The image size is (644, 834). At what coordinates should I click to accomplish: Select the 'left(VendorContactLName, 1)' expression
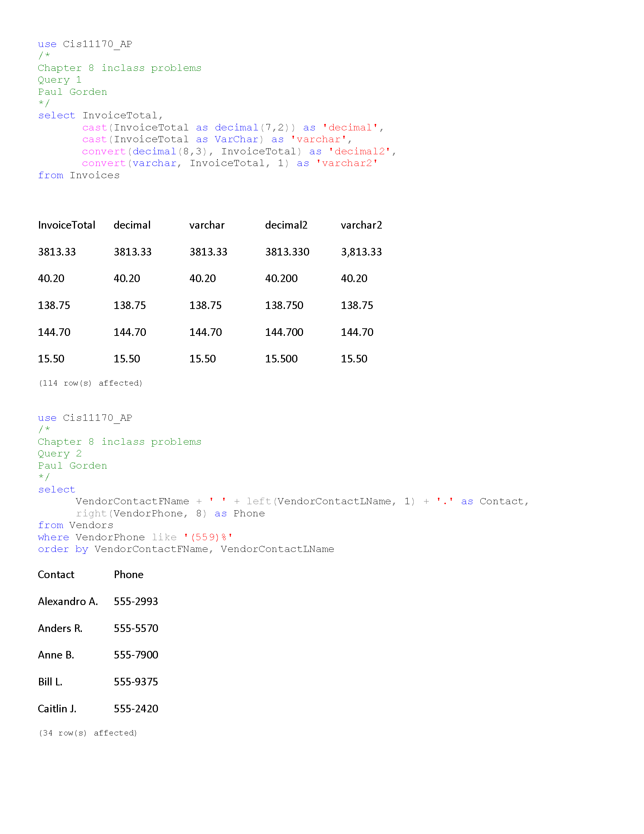click(330, 502)
